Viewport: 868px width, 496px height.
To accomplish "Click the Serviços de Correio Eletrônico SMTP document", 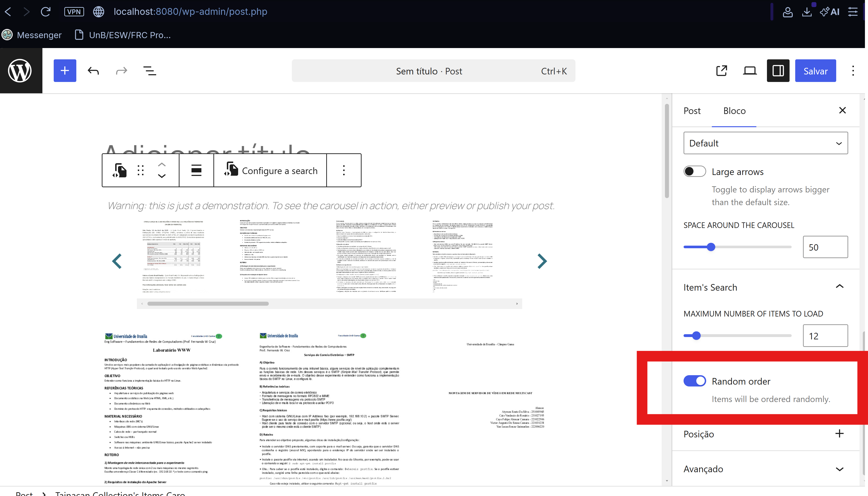I will coord(329,408).
